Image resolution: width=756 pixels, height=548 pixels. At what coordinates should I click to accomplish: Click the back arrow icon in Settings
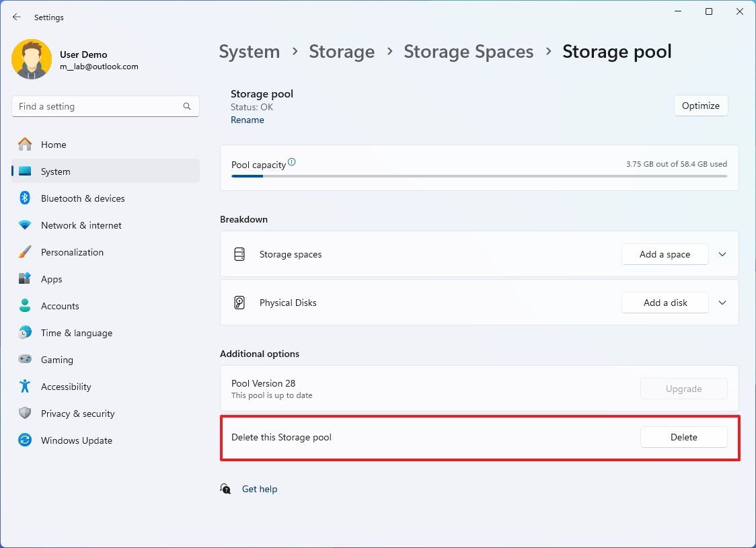pos(17,17)
